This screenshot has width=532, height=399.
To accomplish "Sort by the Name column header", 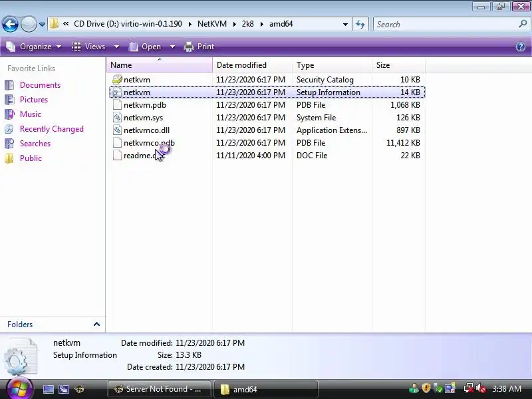I will 160,65.
